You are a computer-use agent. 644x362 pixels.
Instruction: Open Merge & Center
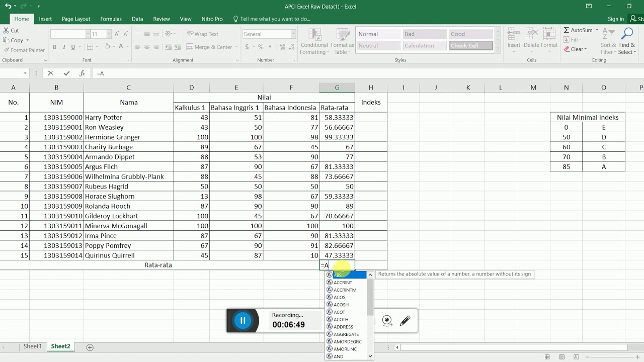click(209, 47)
